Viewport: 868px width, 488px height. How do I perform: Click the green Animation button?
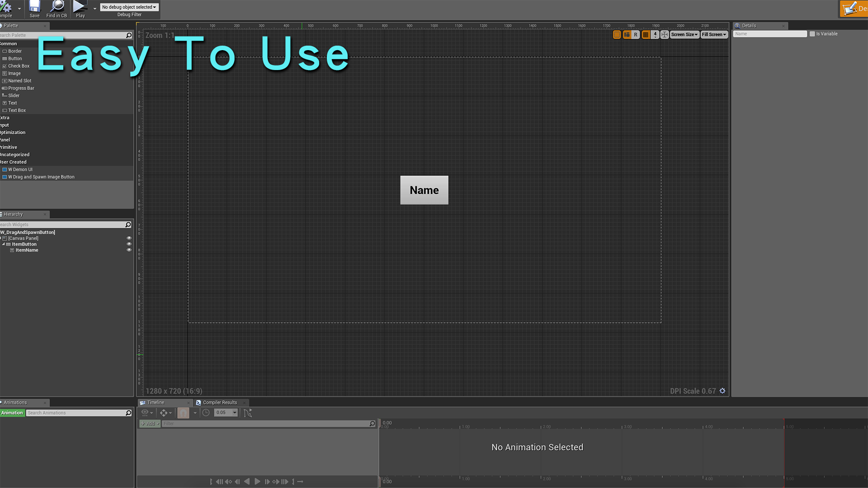tap(12, 413)
